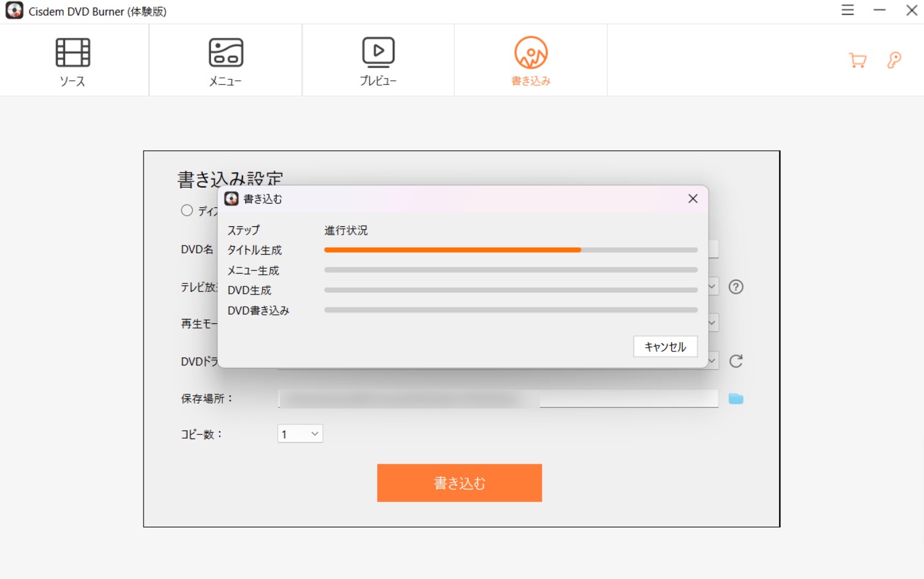Screen dimensions: 924x579
Task: Click the orange 書き込む button
Action: tap(460, 483)
